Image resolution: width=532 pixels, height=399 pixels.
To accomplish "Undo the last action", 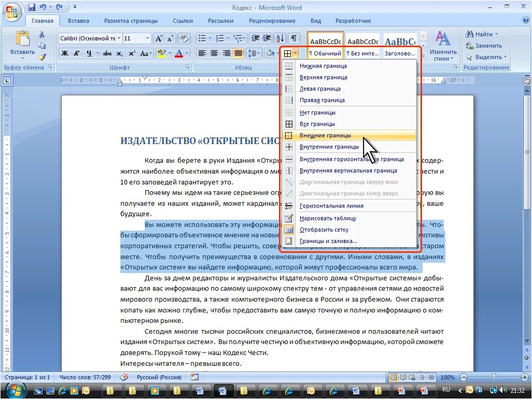I will point(43,7).
